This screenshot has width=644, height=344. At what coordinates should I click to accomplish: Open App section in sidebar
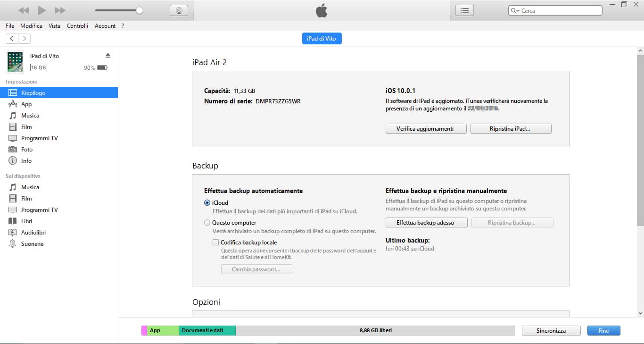26,104
